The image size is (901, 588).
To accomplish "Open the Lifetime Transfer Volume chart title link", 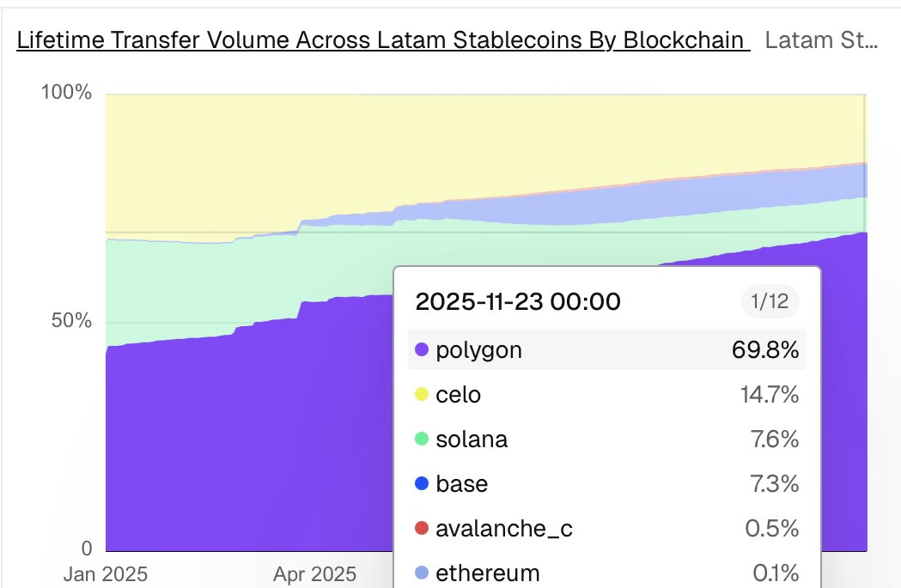I will coord(383,40).
